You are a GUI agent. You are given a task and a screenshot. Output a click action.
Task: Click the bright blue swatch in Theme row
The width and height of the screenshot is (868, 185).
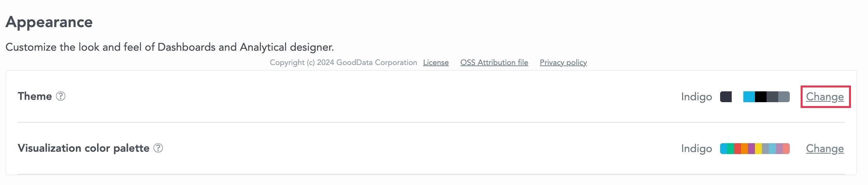point(749,97)
